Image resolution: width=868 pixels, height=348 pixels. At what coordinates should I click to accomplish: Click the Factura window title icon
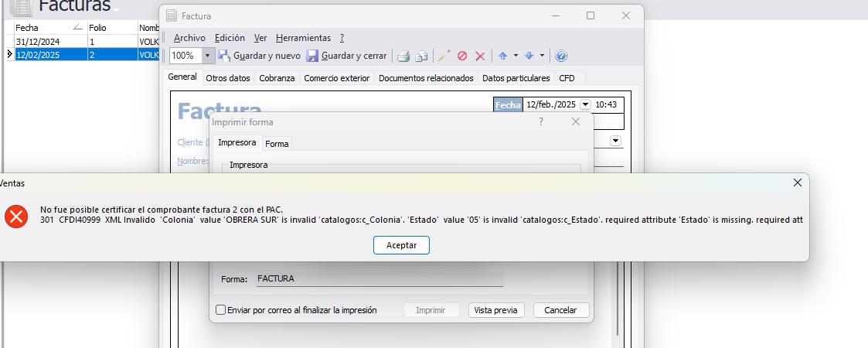click(x=172, y=16)
